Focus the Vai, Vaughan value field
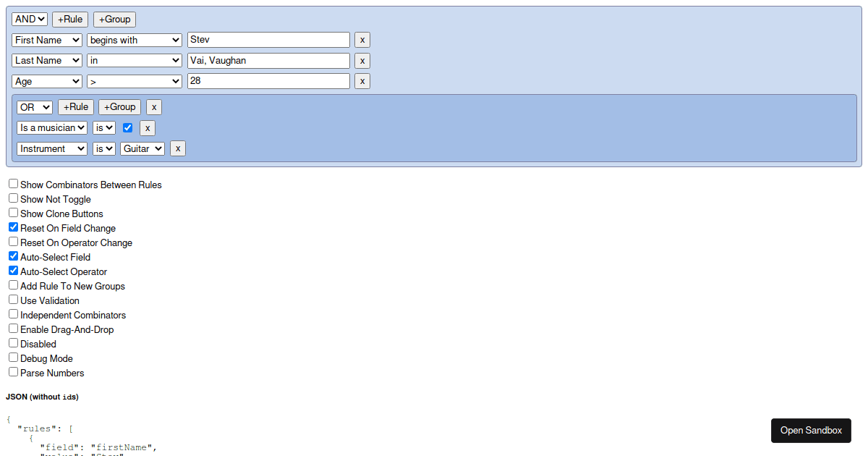Screen dimensions: 868x456 pos(268,60)
